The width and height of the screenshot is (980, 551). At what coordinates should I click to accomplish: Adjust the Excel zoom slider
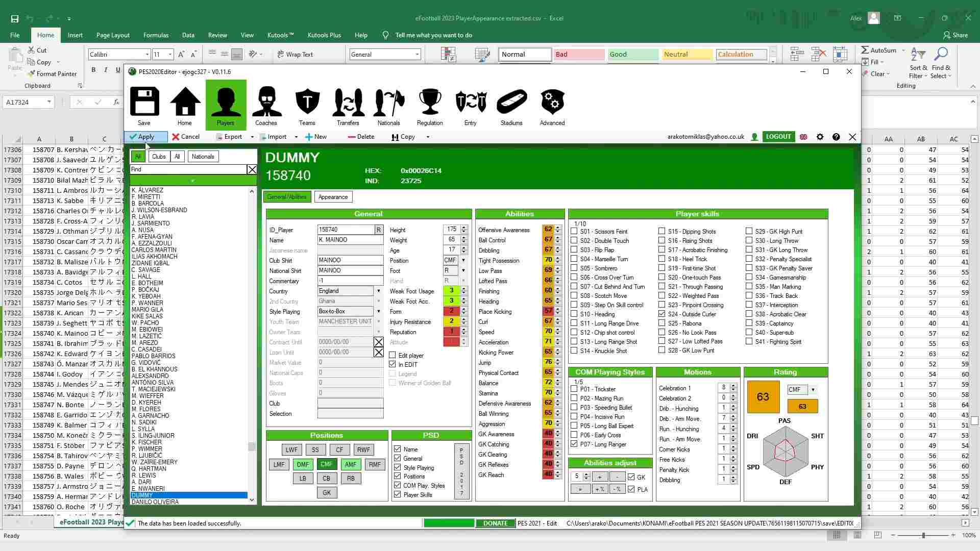point(923,535)
